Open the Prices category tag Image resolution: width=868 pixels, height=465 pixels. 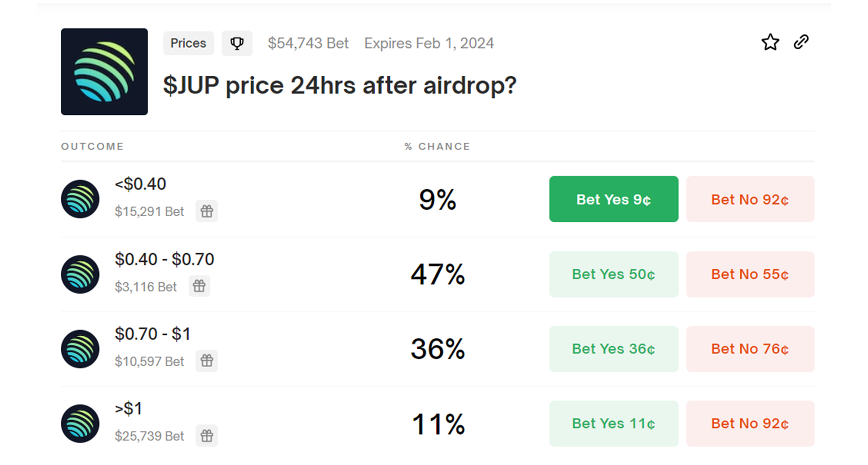pyautogui.click(x=188, y=43)
